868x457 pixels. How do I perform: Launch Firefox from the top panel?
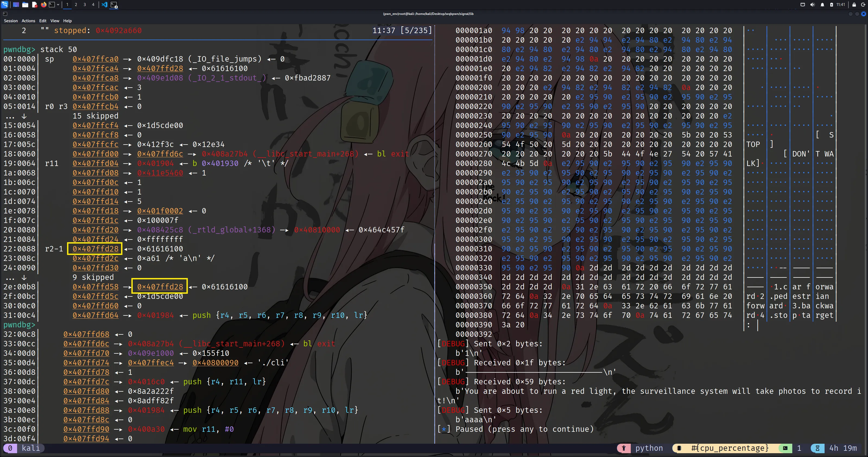coord(43,5)
